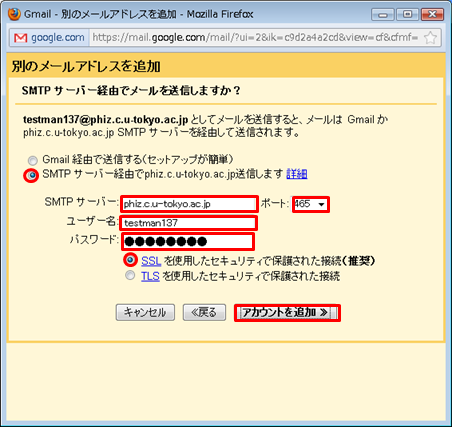
Task: Select the Gmail経由で送信する radio option
Action: tap(33, 161)
